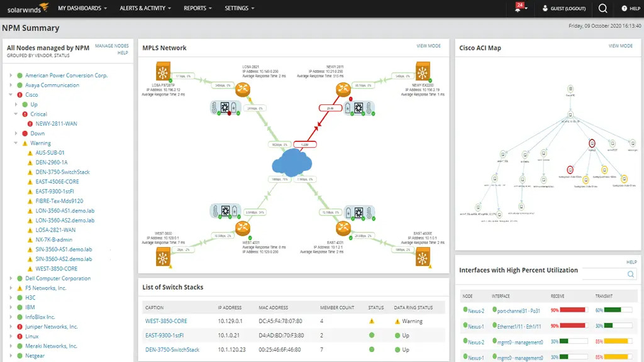Click the MANAGE NODES link
The width and height of the screenshot is (644, 362).
click(111, 45)
